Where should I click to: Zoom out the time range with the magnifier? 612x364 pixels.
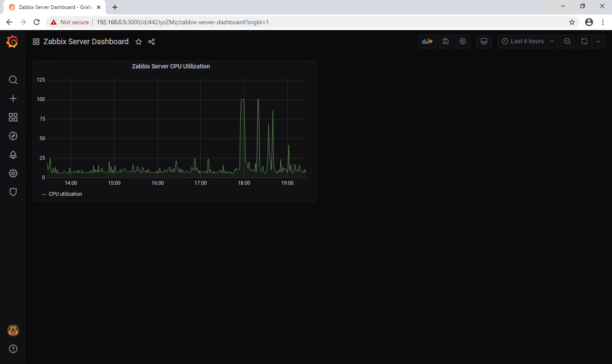click(567, 41)
